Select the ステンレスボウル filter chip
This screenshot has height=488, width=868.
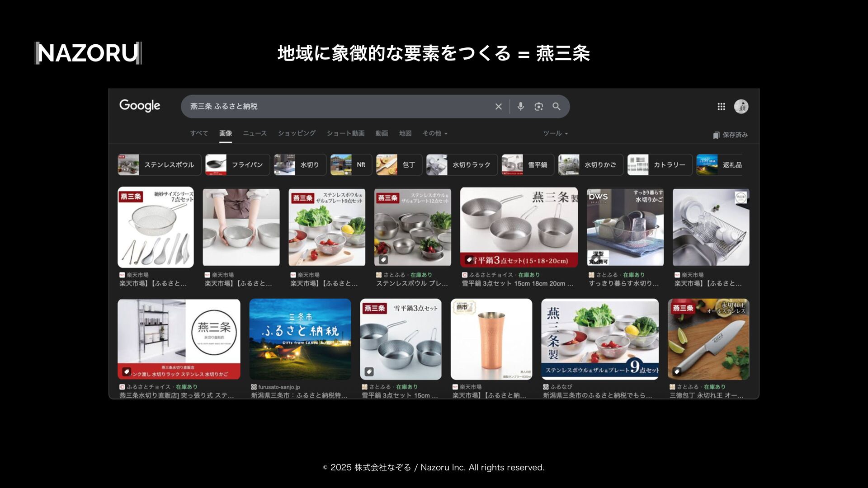(x=159, y=165)
